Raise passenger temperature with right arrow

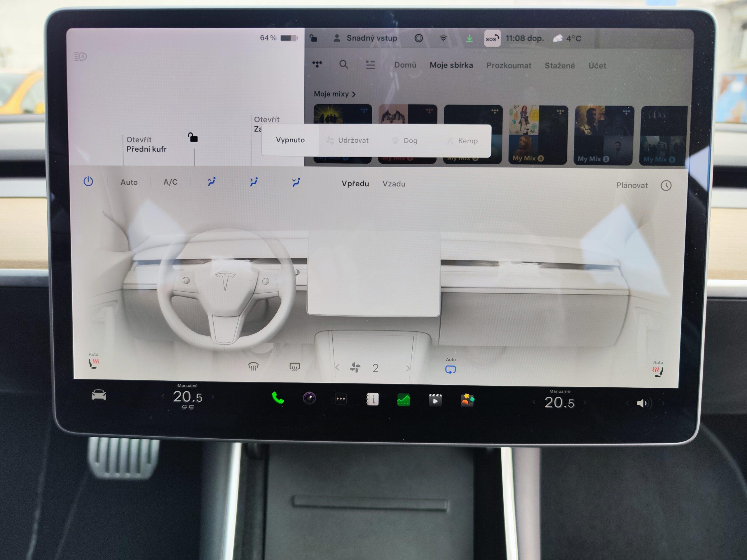584,402
